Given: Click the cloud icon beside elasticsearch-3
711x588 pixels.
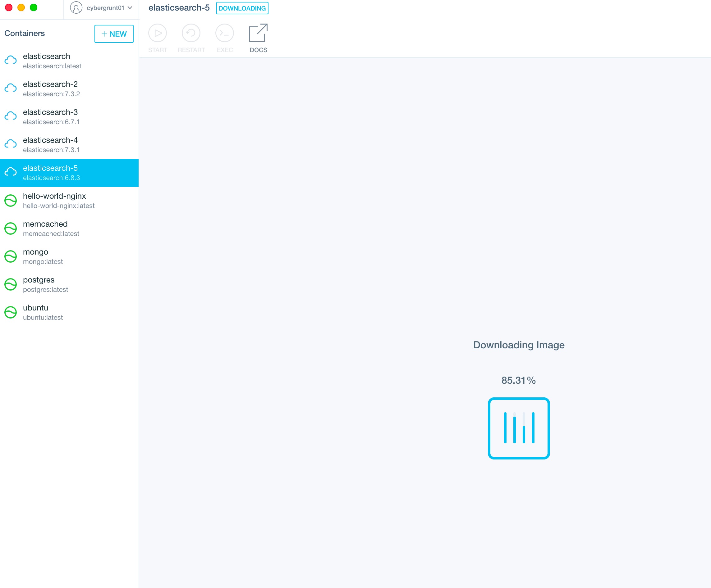Looking at the screenshot, I should pyautogui.click(x=11, y=116).
